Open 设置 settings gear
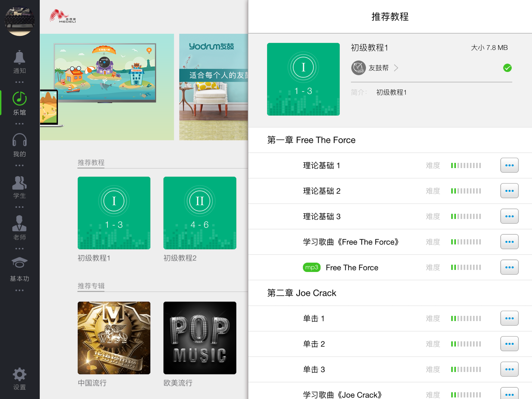 (x=19, y=374)
